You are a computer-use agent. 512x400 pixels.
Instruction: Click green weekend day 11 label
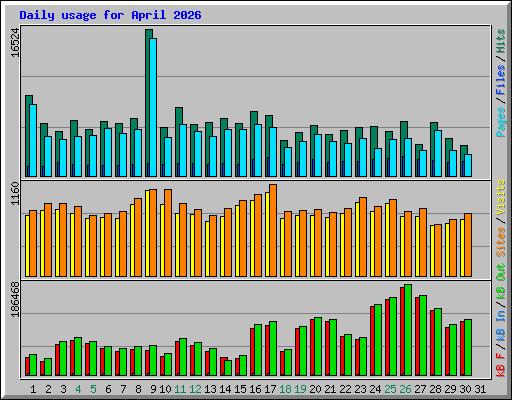[180, 389]
